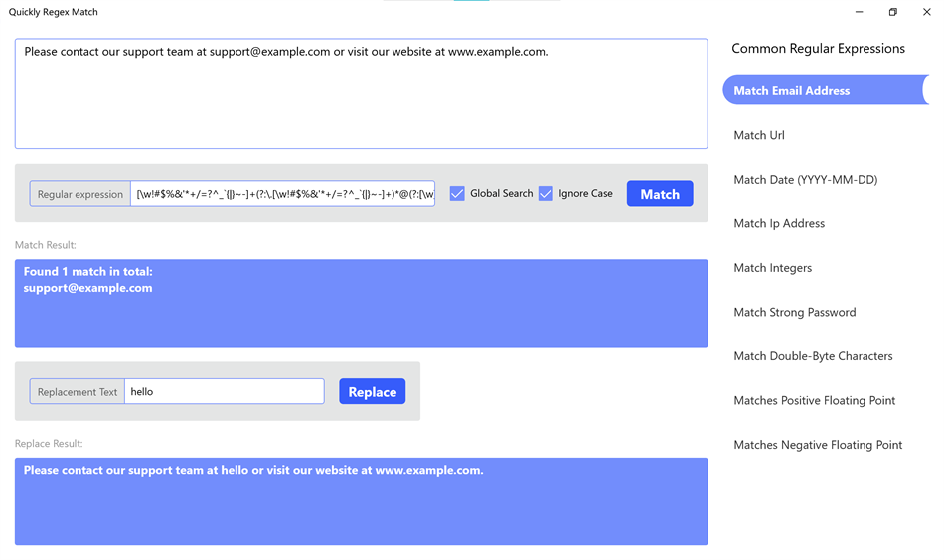Click the 'Replace Result:' label

pos(49,443)
